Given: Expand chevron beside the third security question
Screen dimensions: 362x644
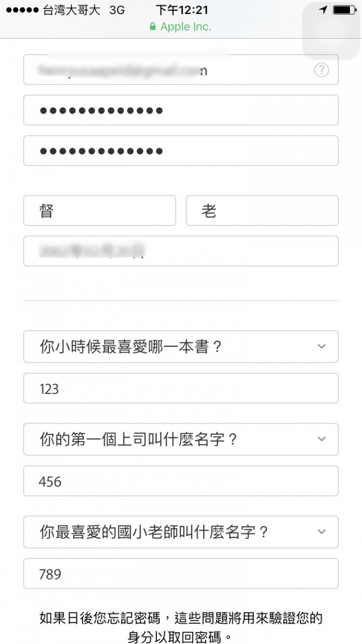Looking at the screenshot, I should [x=322, y=531].
